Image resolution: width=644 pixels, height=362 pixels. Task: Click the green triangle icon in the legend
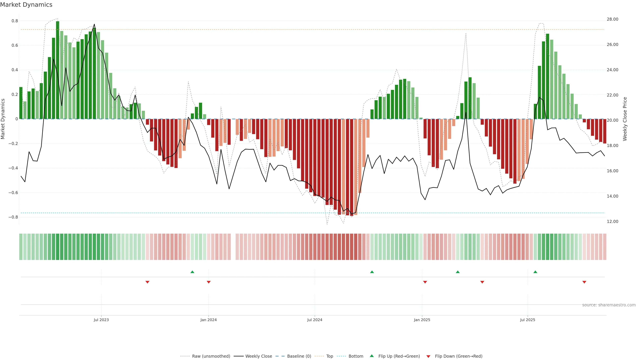(x=372, y=356)
